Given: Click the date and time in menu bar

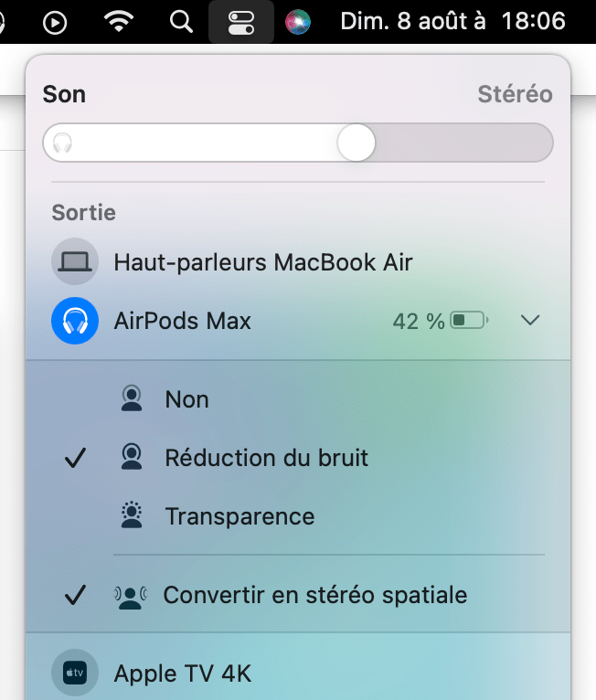Looking at the screenshot, I should pos(452,22).
